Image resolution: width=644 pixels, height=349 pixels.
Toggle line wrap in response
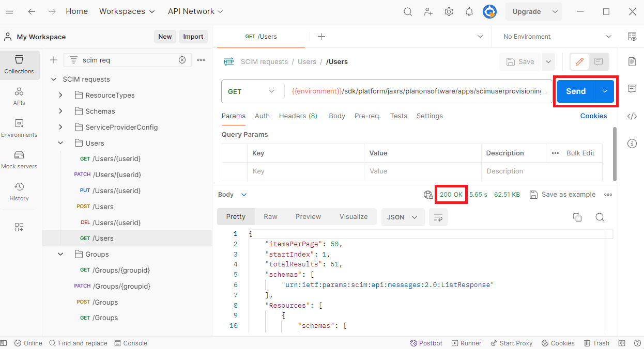[438, 217]
